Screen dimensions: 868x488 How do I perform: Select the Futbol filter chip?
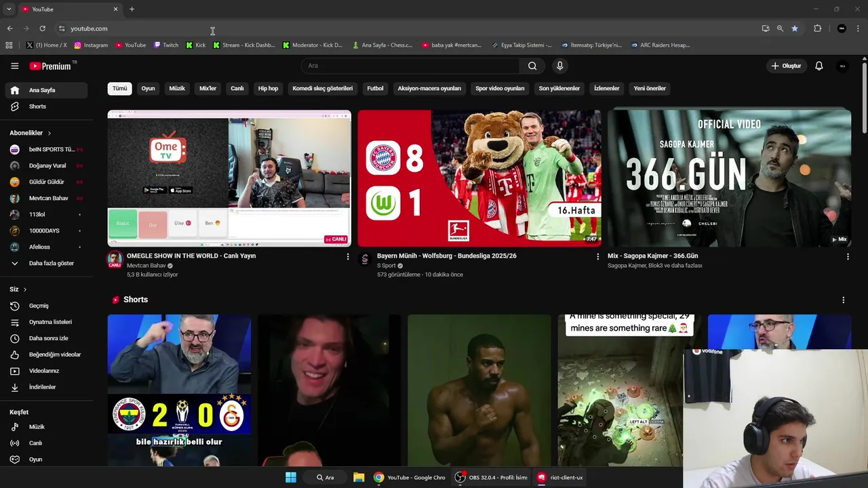(375, 88)
